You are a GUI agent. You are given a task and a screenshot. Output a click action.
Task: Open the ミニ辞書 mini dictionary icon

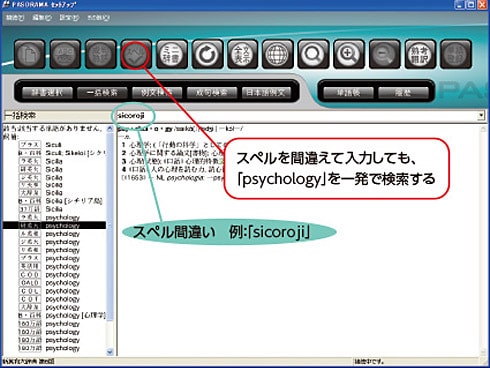[172, 54]
